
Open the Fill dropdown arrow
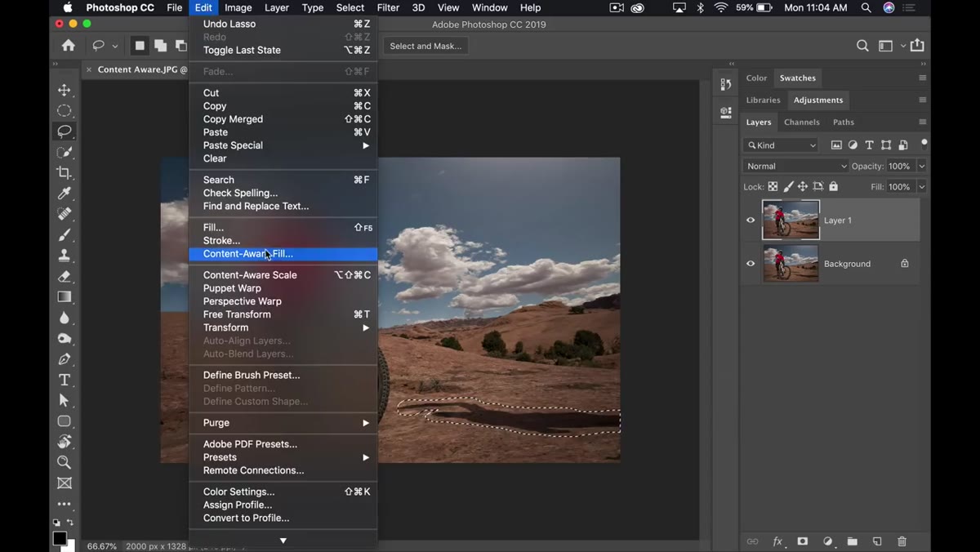point(921,187)
